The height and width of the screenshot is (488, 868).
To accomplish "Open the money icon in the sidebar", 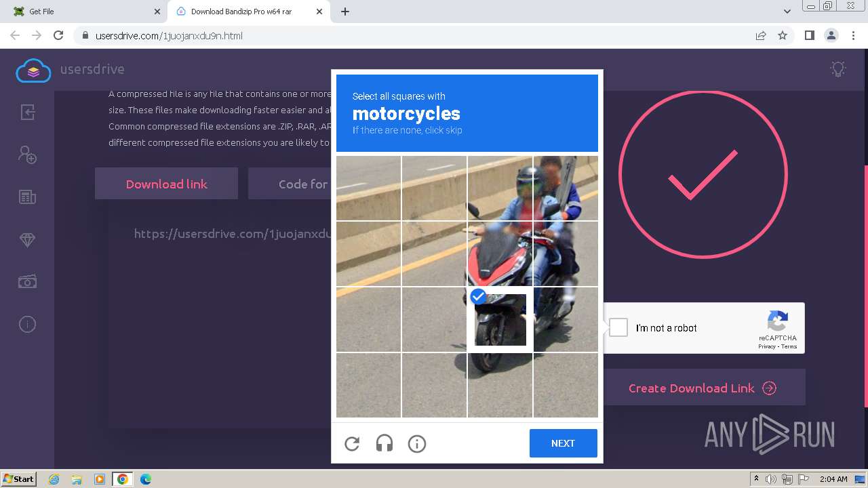I will 27,282.
